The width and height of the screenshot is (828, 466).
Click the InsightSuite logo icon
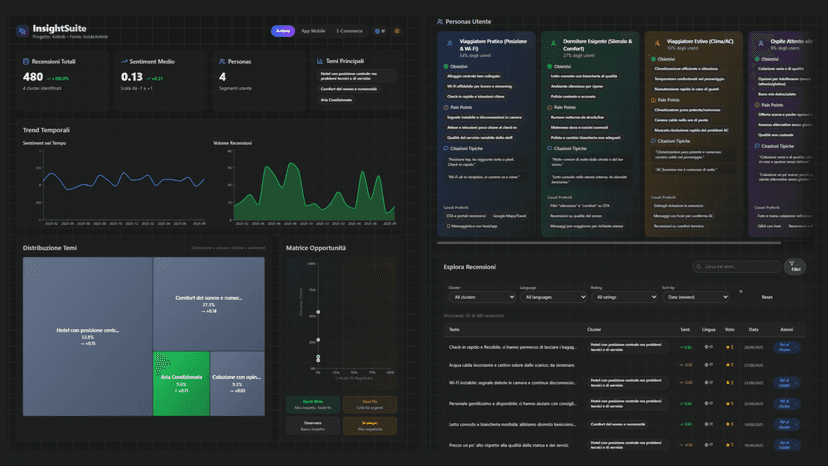click(x=22, y=31)
